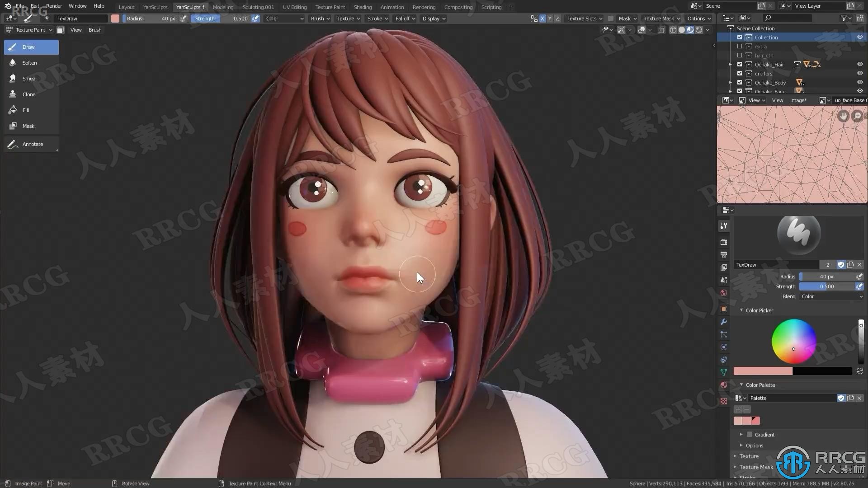The height and width of the screenshot is (488, 868).
Task: Open the Object Data properties tab
Action: (x=724, y=372)
